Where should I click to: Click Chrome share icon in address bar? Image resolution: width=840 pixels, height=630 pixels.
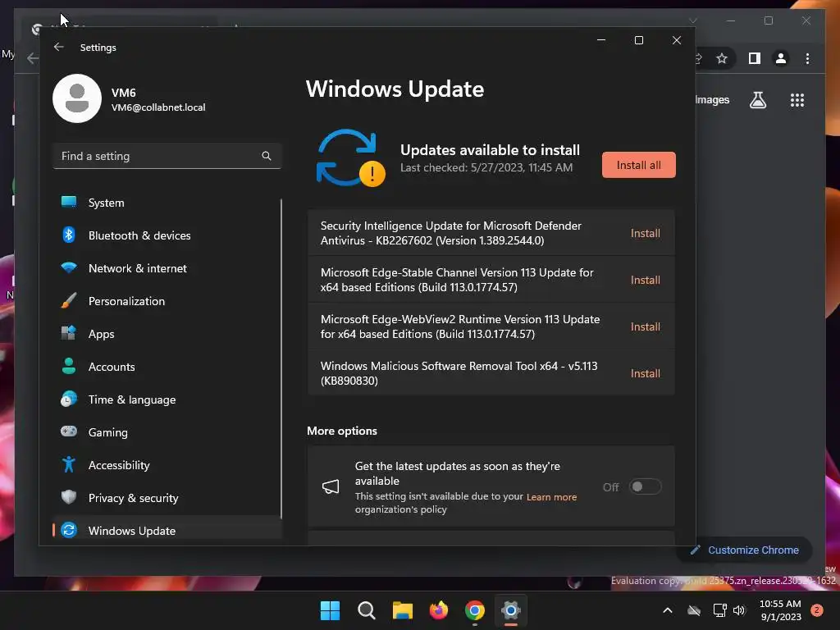click(697, 58)
